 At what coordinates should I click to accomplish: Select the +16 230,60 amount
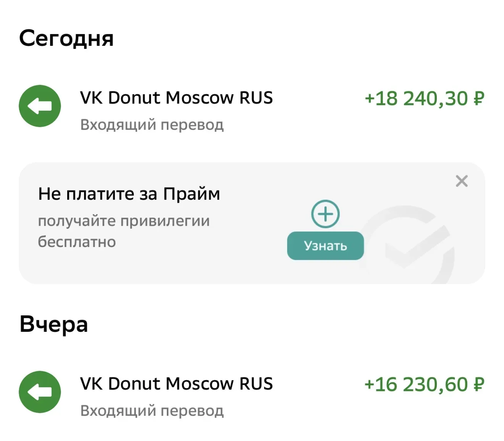[x=416, y=384]
